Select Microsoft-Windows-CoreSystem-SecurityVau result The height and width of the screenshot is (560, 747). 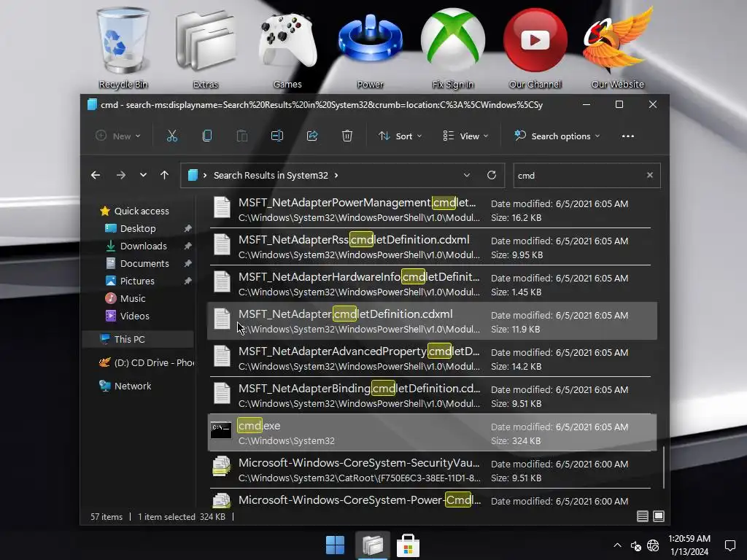tap(432, 470)
